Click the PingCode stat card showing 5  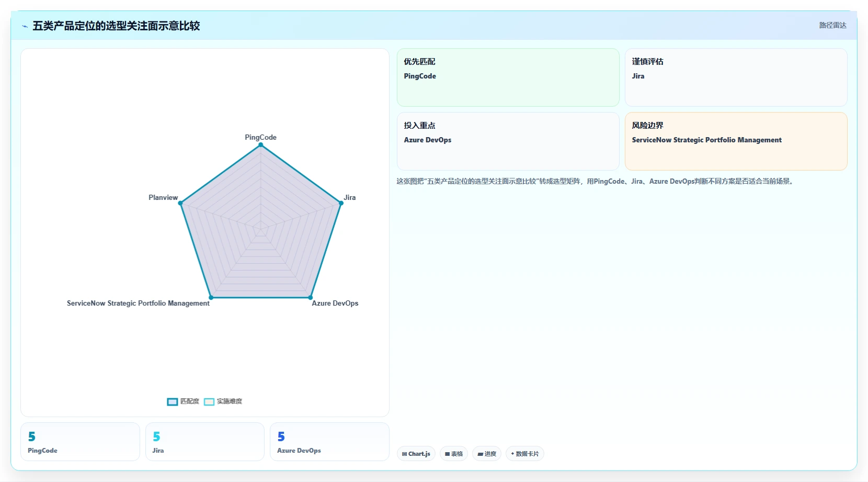(x=80, y=442)
